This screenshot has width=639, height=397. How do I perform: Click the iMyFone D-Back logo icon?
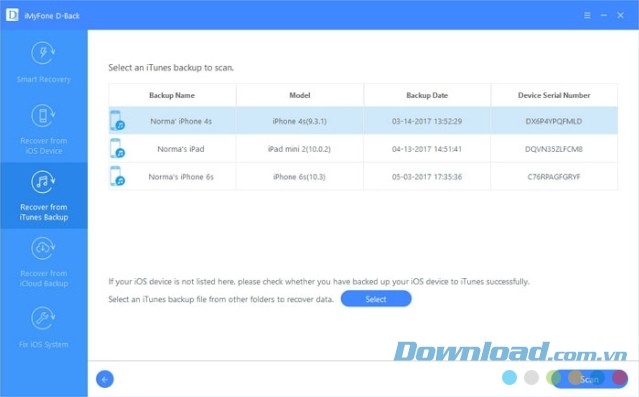[x=12, y=15]
